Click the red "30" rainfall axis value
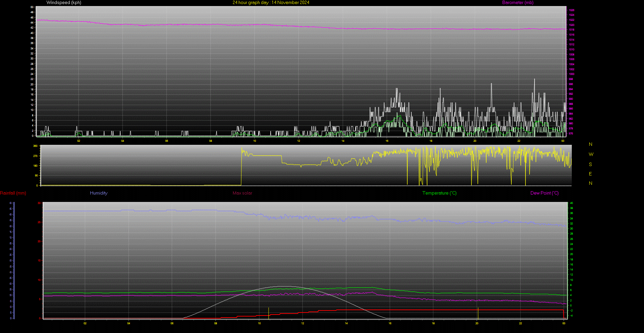644x333 pixels. pyautogui.click(x=39, y=203)
